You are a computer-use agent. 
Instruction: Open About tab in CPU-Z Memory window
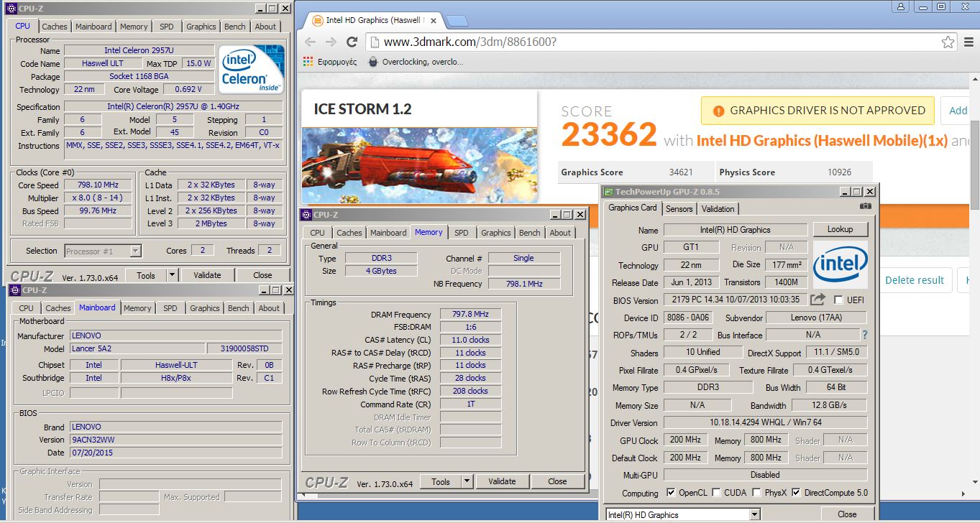point(560,233)
